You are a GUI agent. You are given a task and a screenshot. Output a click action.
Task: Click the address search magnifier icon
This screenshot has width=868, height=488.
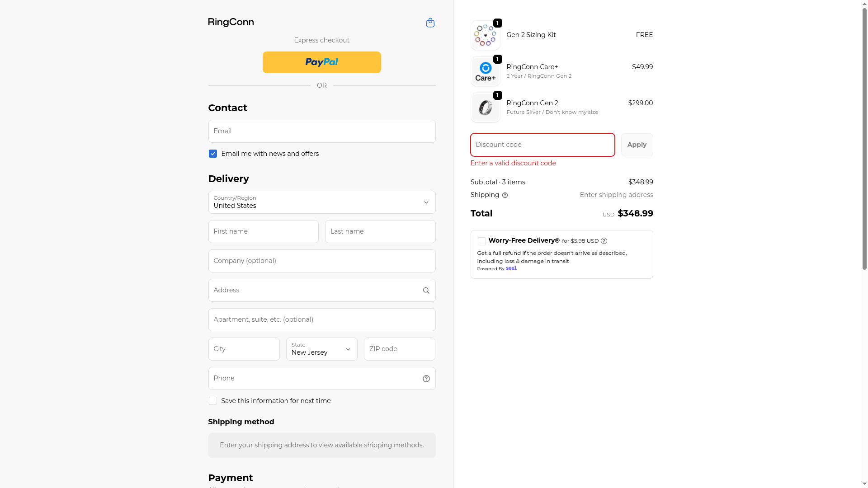426,291
